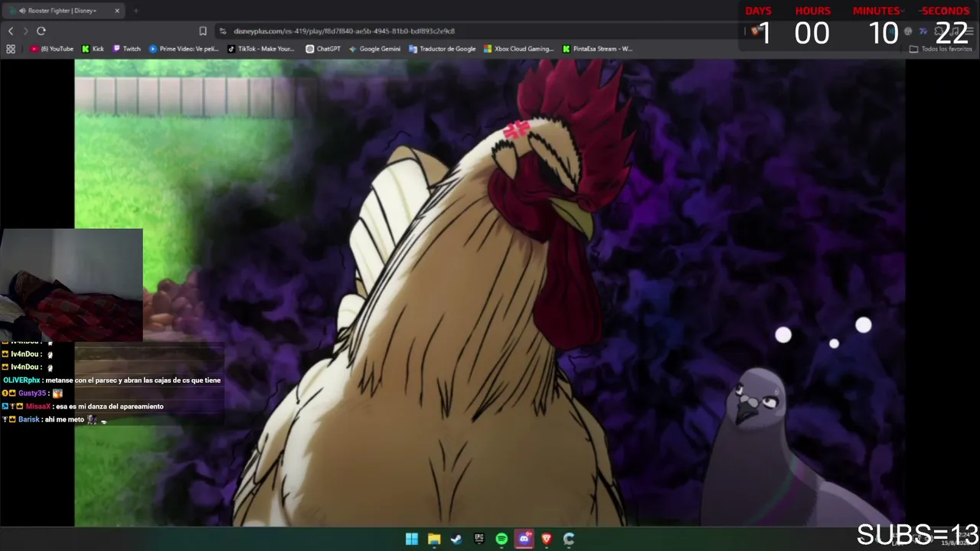Close the Rooster Fighter tab
Image resolution: width=980 pixels, height=551 pixels.
117,11
